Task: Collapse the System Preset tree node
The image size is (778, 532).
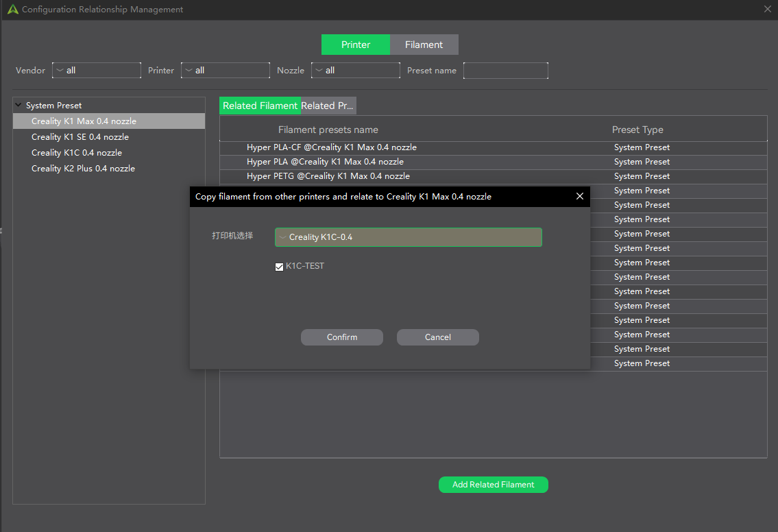Action: pos(19,105)
